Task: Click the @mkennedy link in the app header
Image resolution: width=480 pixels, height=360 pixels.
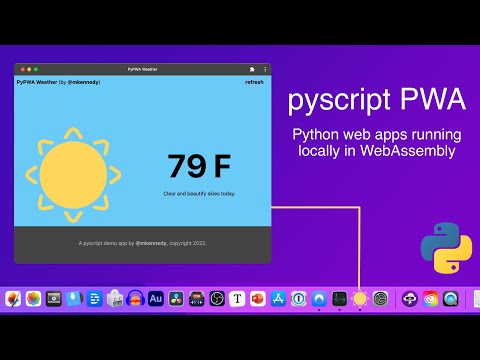Action: [83, 82]
